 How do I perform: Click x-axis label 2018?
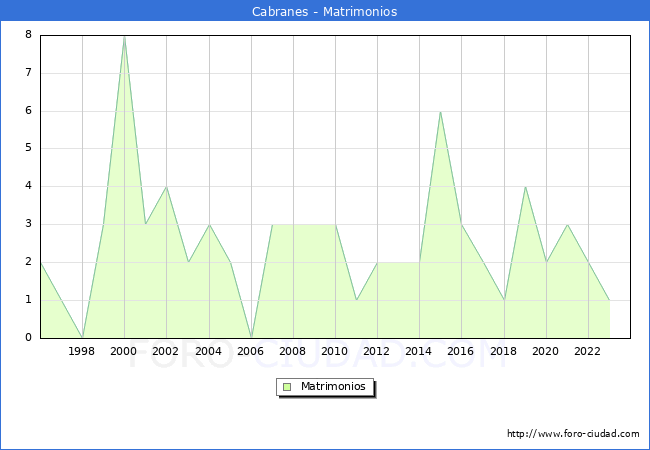504,351
